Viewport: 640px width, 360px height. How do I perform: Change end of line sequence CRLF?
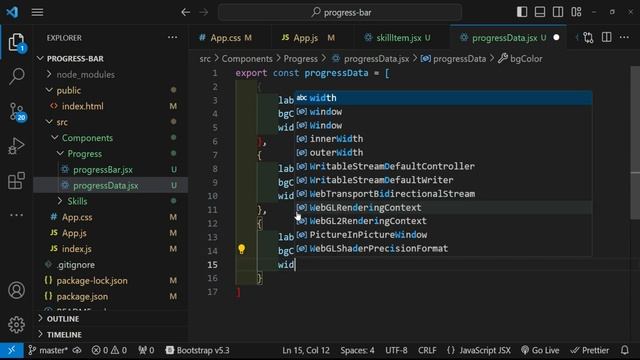pyautogui.click(x=427, y=350)
